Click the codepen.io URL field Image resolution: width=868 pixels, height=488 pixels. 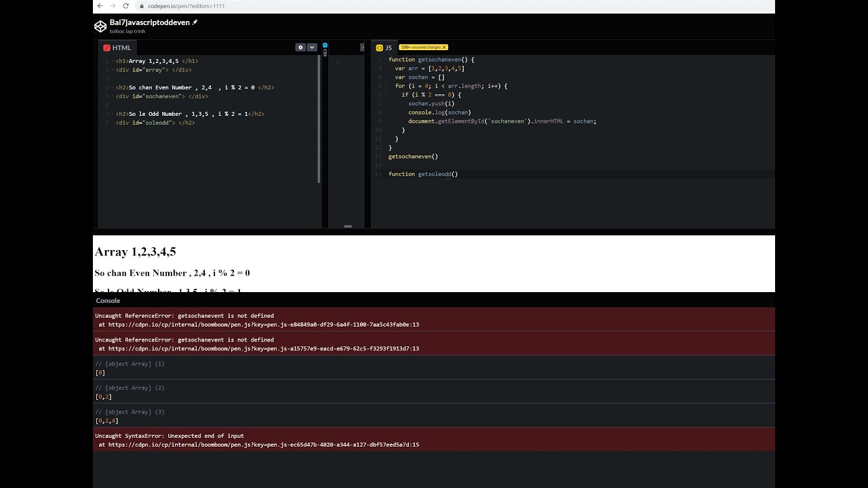(x=186, y=5)
